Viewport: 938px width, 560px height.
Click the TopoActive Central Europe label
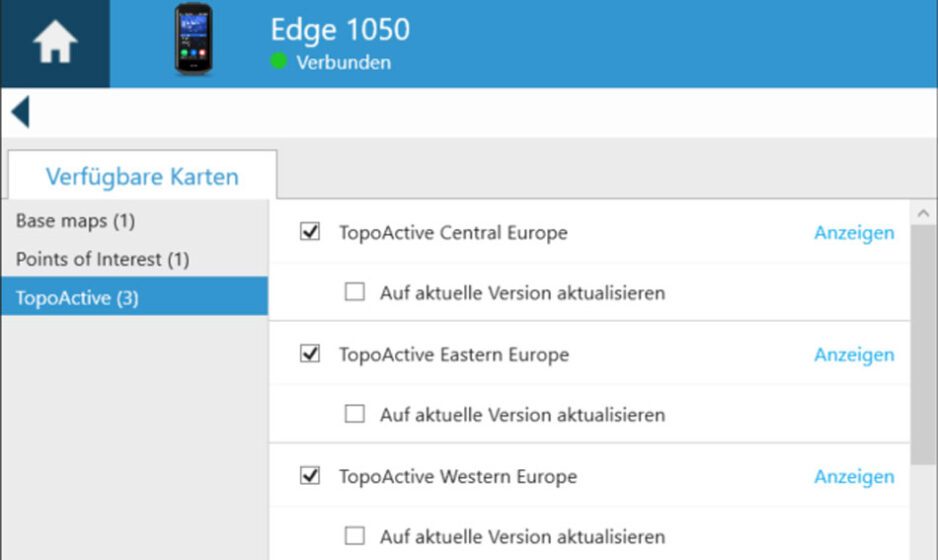click(453, 233)
